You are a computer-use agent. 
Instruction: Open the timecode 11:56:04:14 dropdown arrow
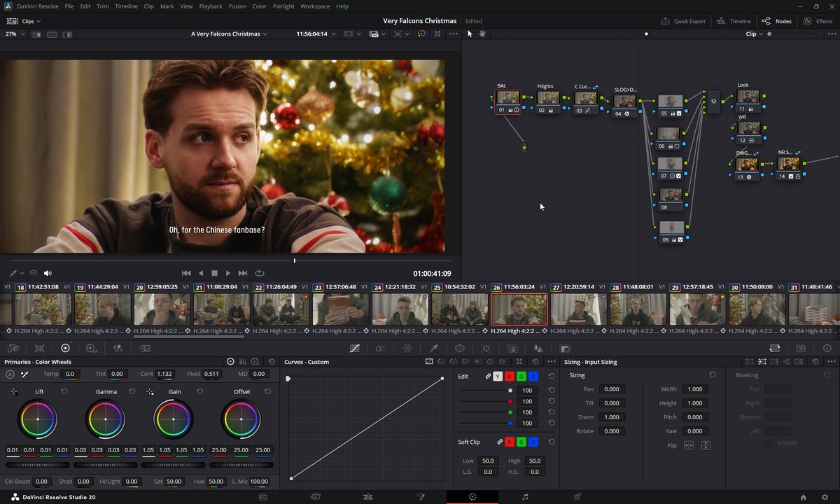pyautogui.click(x=334, y=34)
